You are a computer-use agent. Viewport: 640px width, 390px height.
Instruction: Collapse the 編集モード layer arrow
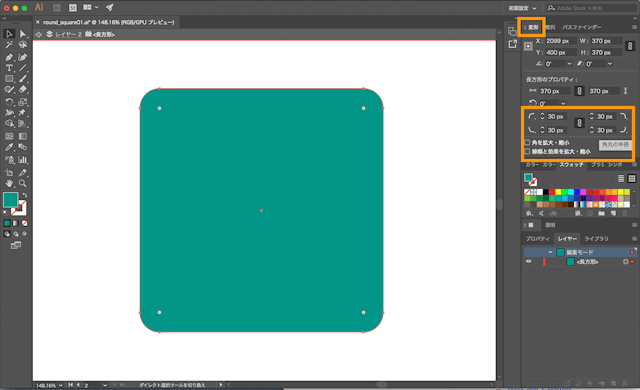550,253
